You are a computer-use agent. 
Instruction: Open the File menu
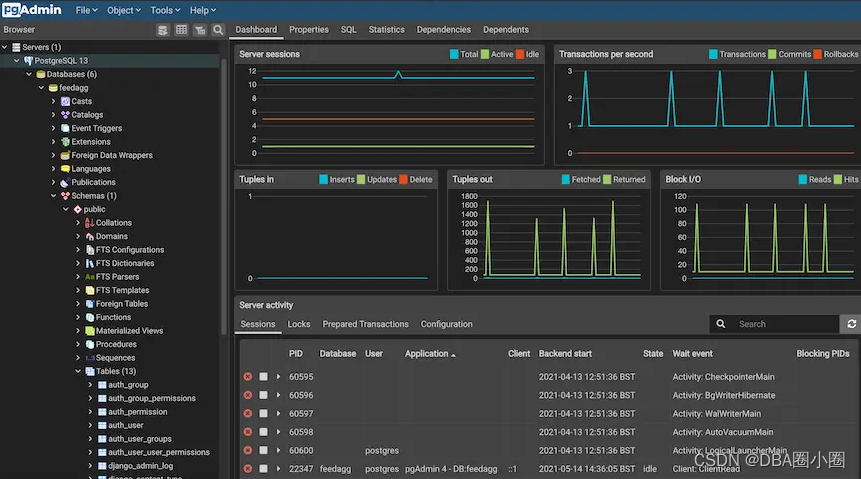pos(86,10)
